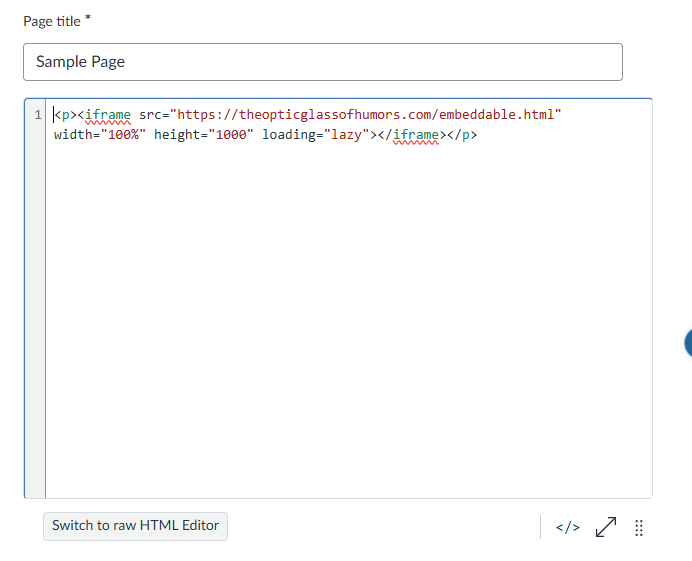
Task: Click the </> HTML editor toggle icon
Action: click(x=567, y=528)
